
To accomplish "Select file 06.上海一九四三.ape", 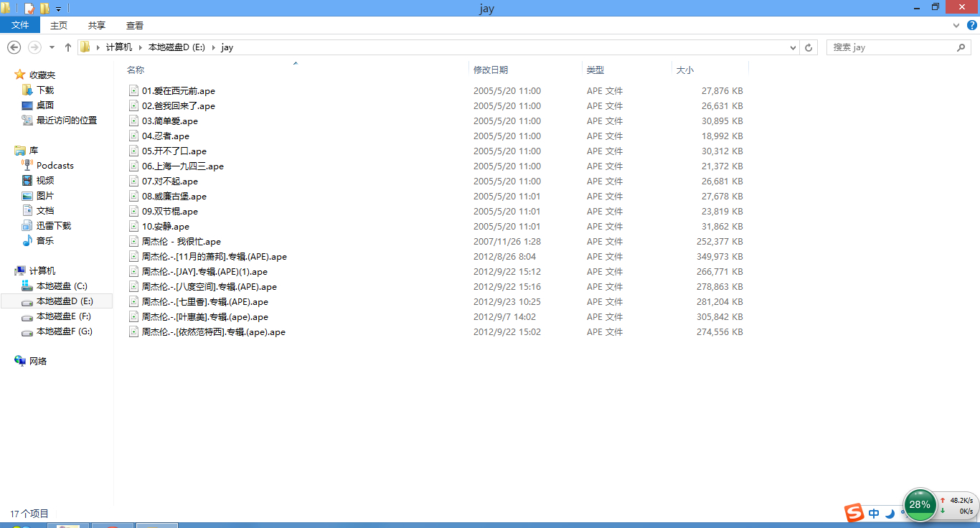I will coord(183,166).
